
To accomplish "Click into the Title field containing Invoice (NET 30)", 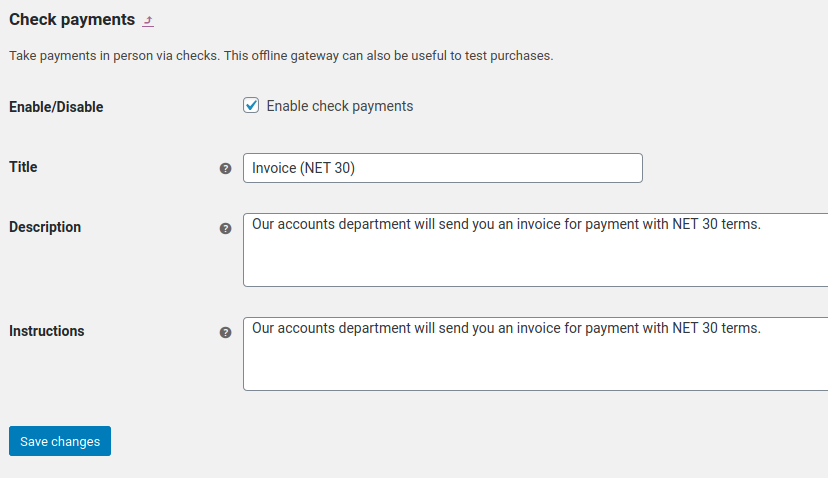I will point(443,168).
